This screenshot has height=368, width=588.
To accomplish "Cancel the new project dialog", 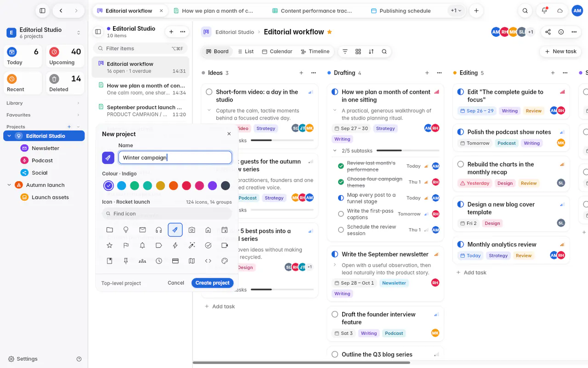I will tap(176, 283).
